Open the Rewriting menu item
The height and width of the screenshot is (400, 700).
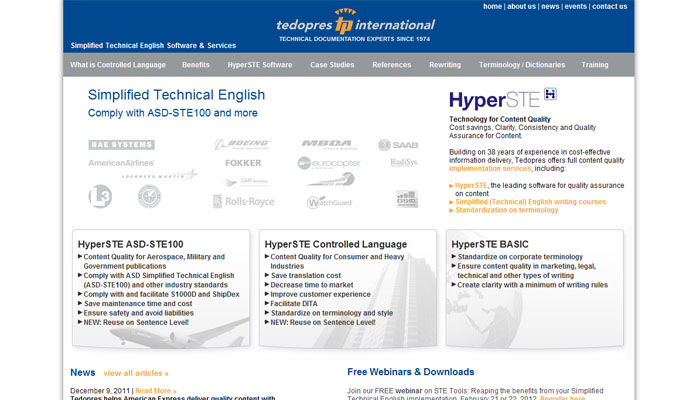tap(445, 65)
